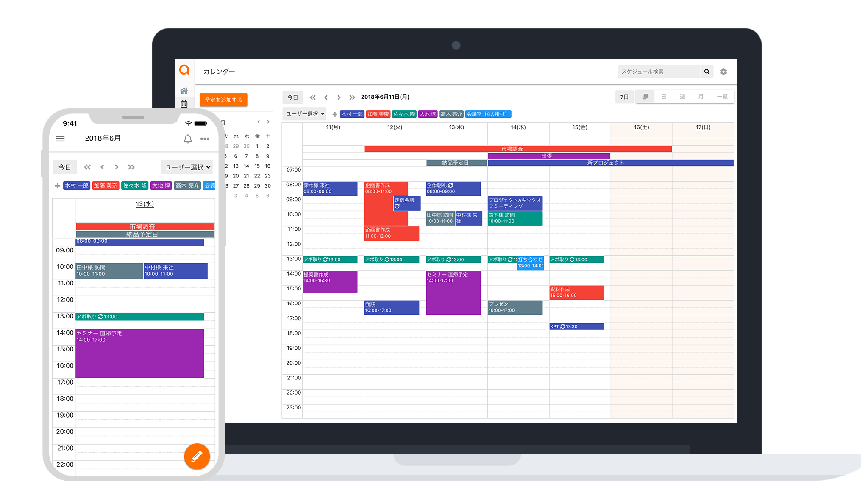Jump back a week on phone
The image size is (868, 498).
pyautogui.click(x=87, y=167)
